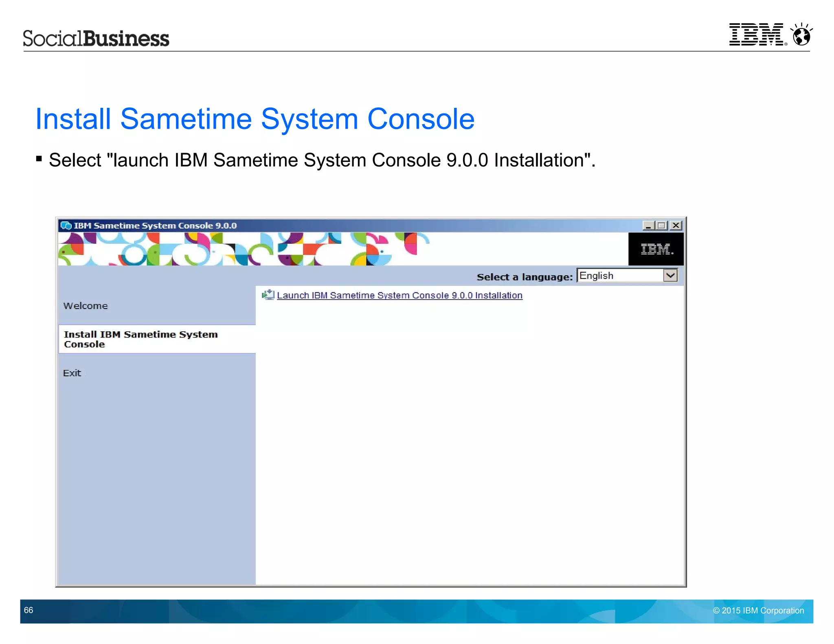Select the Welcome menu item
Viewport: 834px width, 644px height.
86,306
